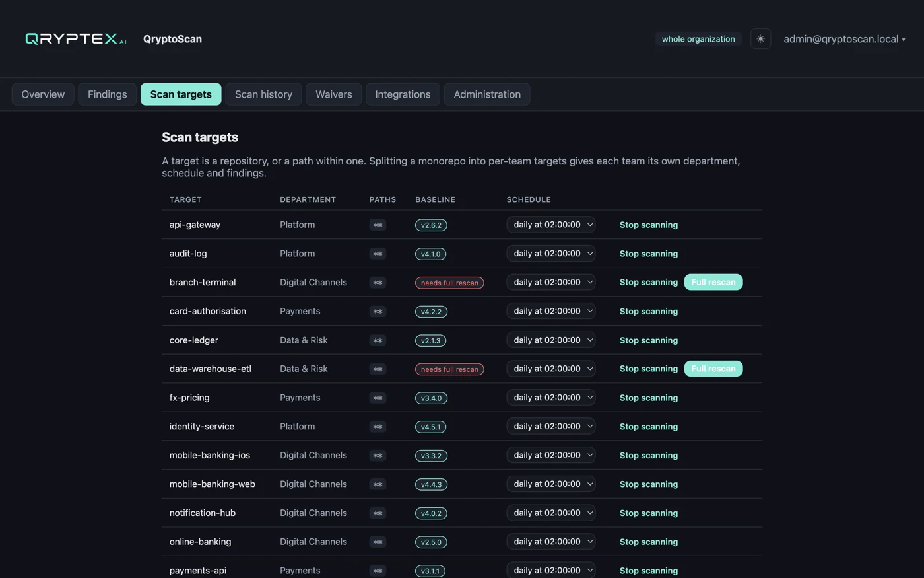The width and height of the screenshot is (924, 578).
Task: Stop scanning core-ledger
Action: click(x=648, y=340)
